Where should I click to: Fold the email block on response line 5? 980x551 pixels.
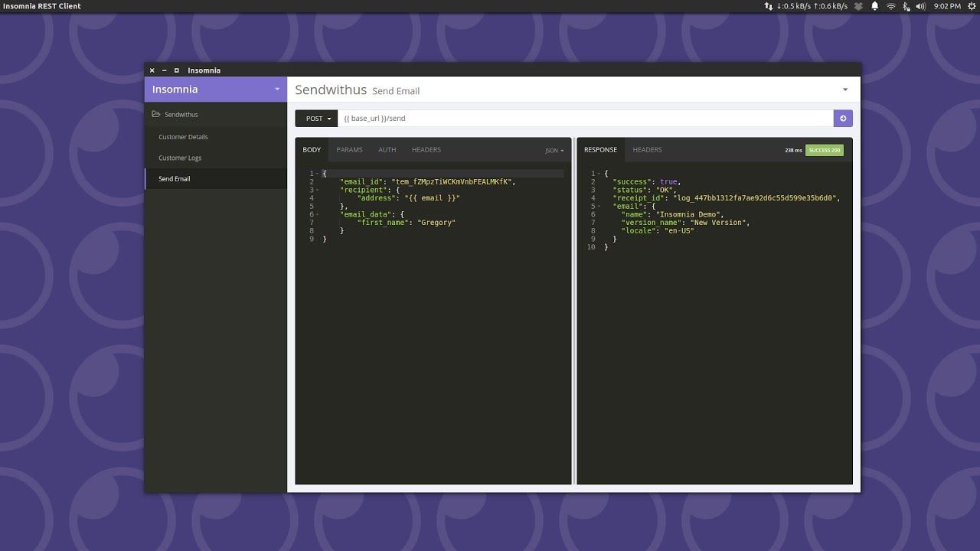(x=599, y=207)
